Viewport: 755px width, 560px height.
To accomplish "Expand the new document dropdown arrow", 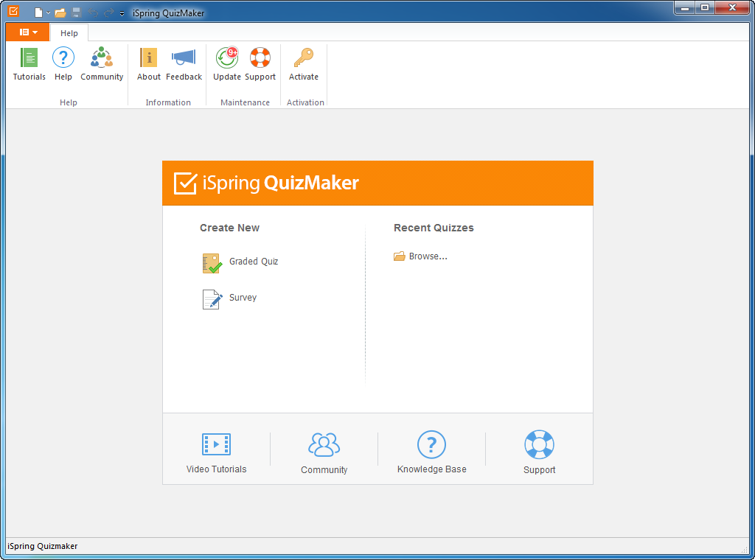I will (49, 13).
